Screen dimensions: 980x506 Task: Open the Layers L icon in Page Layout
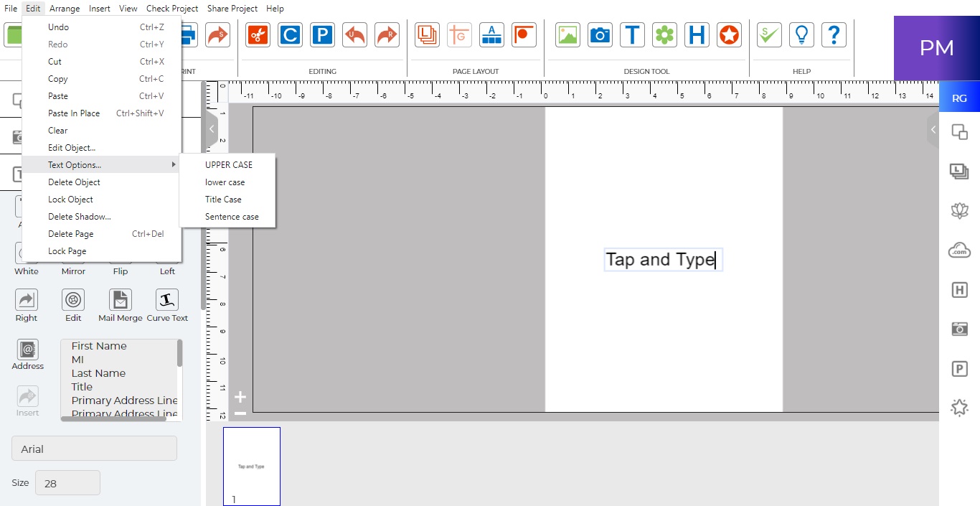pos(428,34)
